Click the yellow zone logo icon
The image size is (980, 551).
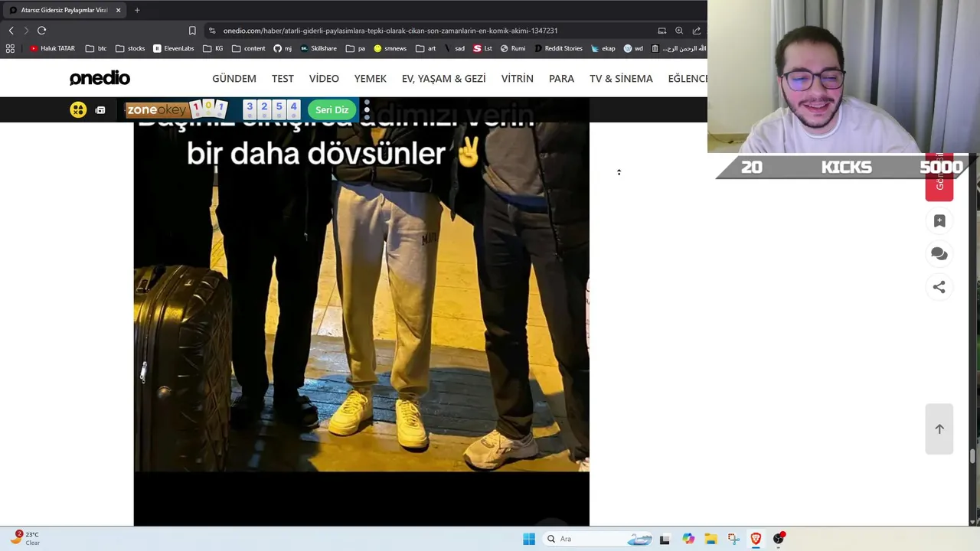[78, 109]
